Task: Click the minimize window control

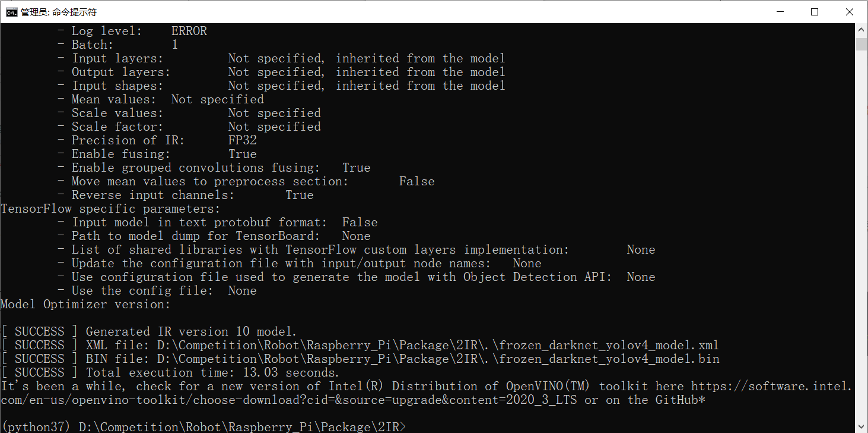Action: coord(779,11)
